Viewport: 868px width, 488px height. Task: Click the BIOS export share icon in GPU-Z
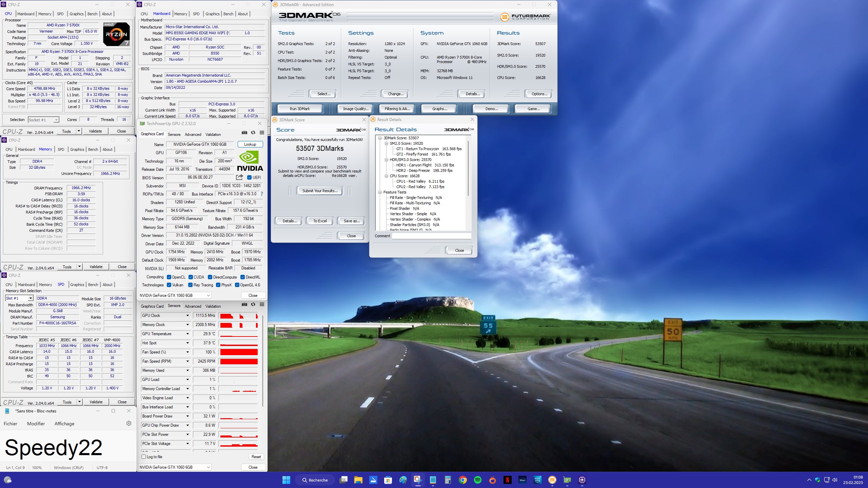pos(240,177)
